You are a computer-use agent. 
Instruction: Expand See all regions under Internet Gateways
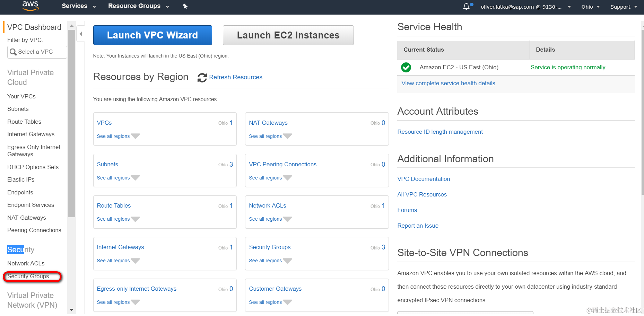coord(118,261)
